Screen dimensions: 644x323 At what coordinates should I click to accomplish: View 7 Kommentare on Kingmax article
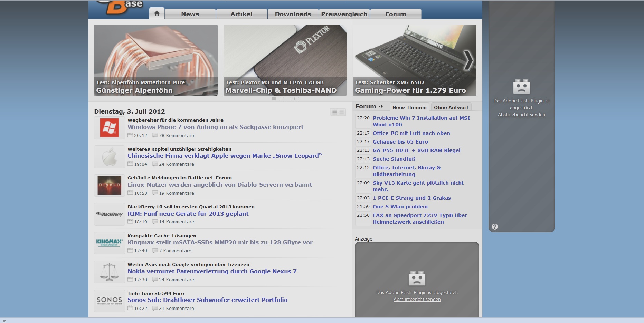175,251
